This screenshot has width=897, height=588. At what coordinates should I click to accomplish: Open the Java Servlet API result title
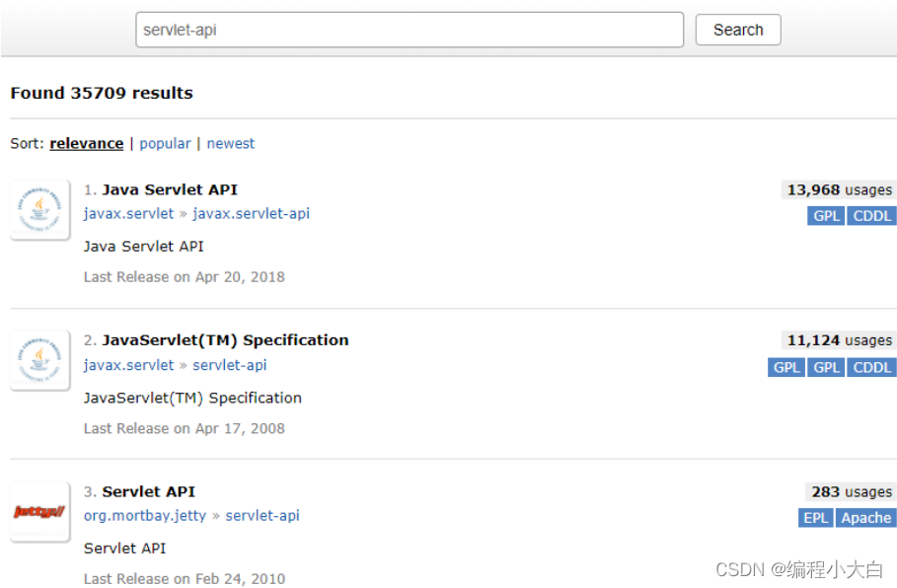tap(170, 189)
